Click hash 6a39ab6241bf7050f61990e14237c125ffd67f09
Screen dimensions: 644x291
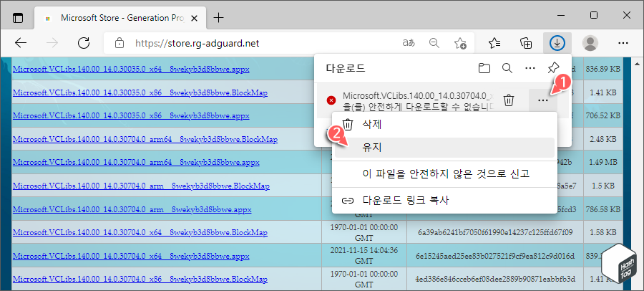pyautogui.click(x=495, y=233)
